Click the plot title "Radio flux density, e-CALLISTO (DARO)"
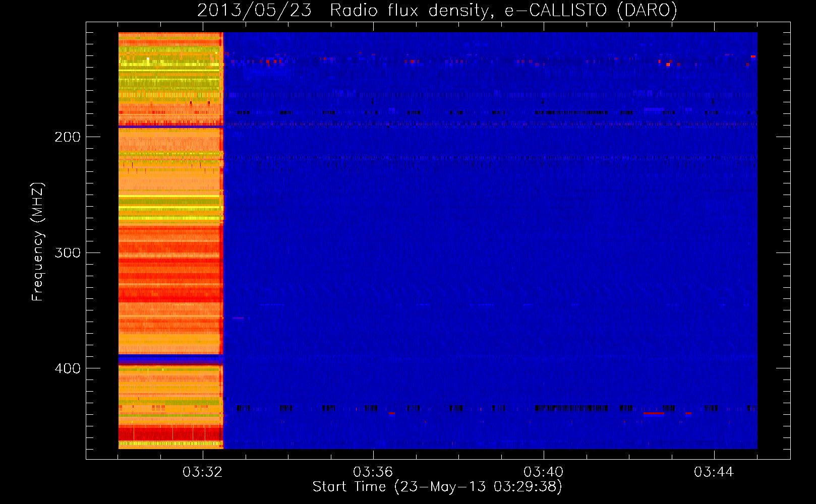Image resolution: width=816 pixels, height=504 pixels. [503, 11]
